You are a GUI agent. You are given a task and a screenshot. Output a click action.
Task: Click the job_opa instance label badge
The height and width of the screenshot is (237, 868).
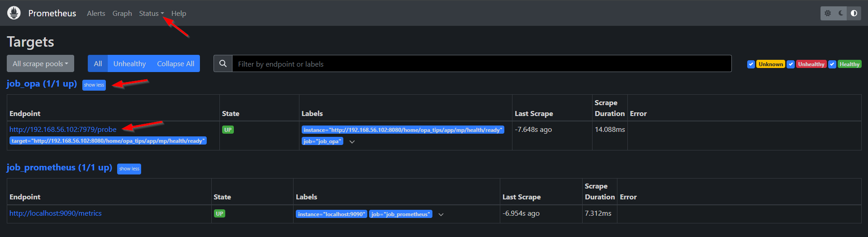(403, 130)
